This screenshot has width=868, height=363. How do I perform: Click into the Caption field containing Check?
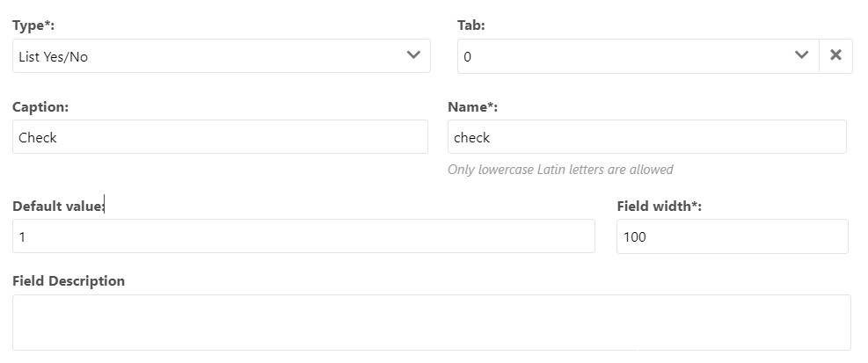point(221,137)
